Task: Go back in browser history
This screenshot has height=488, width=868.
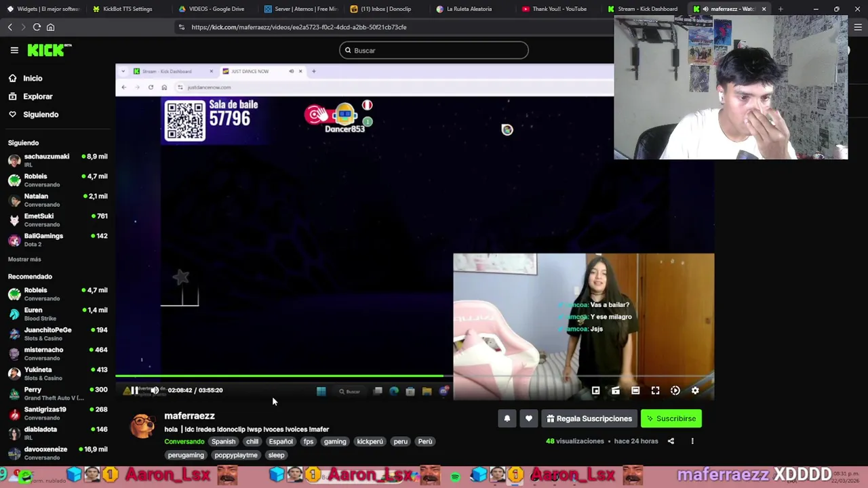Action: click(x=9, y=27)
